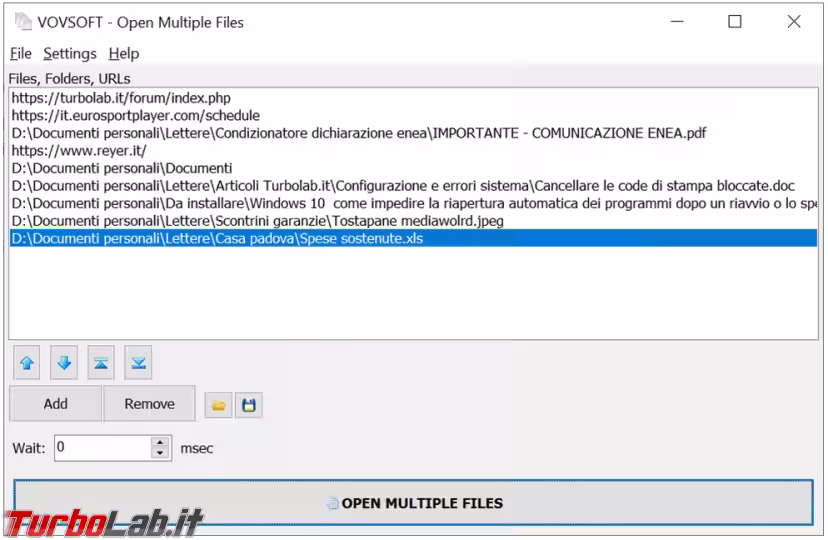The image size is (828, 540).
Task: Open the Help menu
Action: 124,53
